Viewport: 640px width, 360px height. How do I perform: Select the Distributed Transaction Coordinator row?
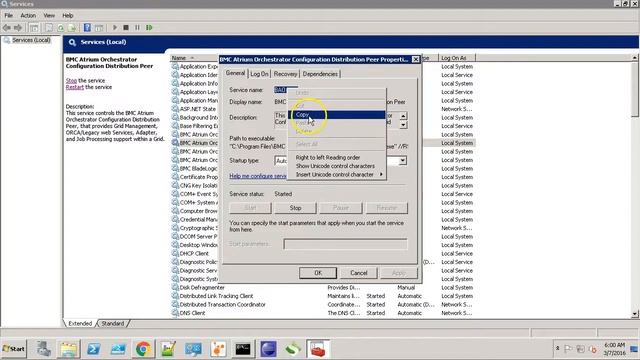click(x=322, y=304)
